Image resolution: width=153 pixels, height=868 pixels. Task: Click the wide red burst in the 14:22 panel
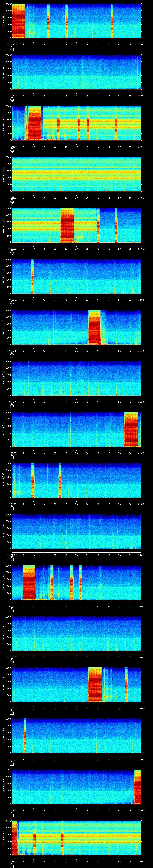pos(18,21)
